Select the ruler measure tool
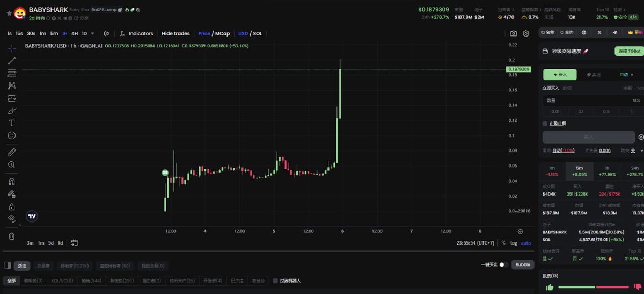This screenshot has width=644, height=294. tap(12, 152)
